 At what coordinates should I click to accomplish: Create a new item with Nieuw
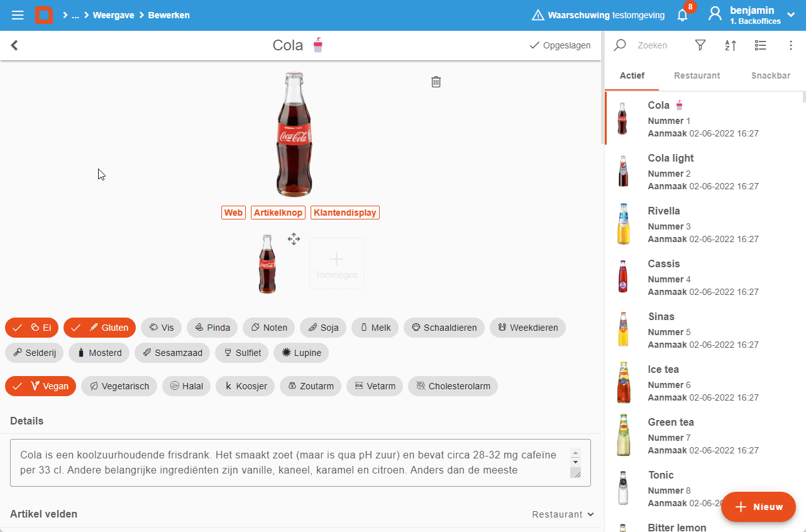point(758,507)
